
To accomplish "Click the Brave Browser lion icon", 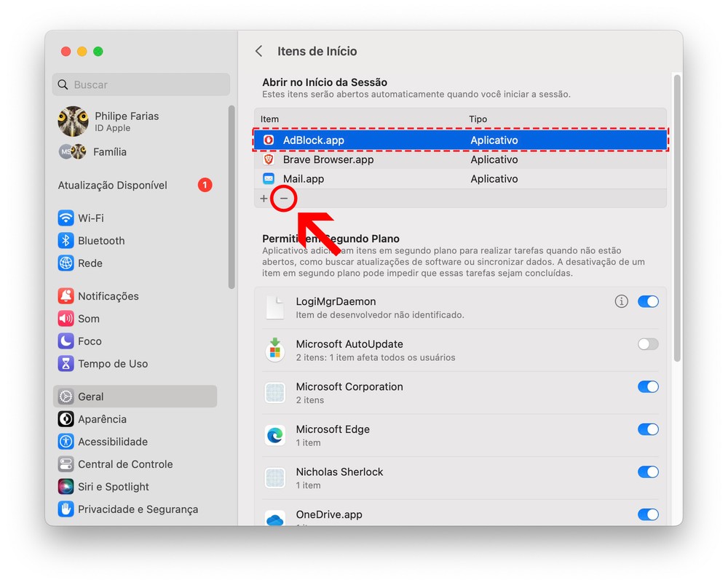I will point(269,159).
